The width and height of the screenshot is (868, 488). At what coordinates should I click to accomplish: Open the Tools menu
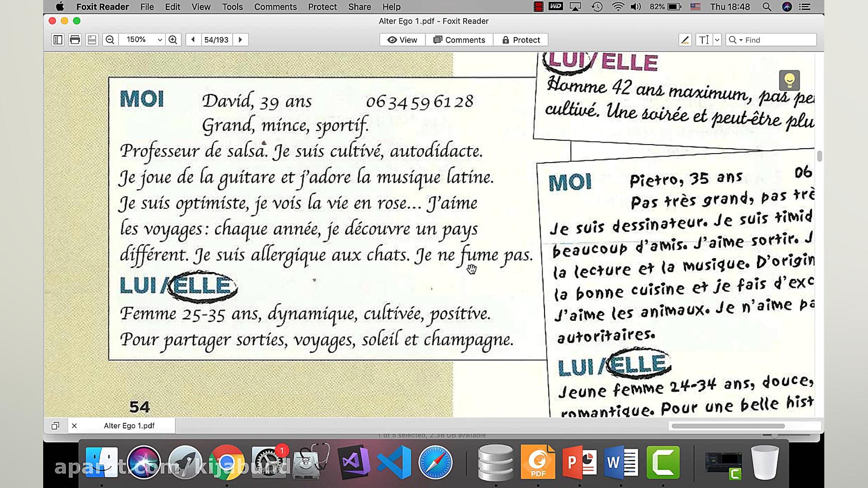pyautogui.click(x=233, y=7)
